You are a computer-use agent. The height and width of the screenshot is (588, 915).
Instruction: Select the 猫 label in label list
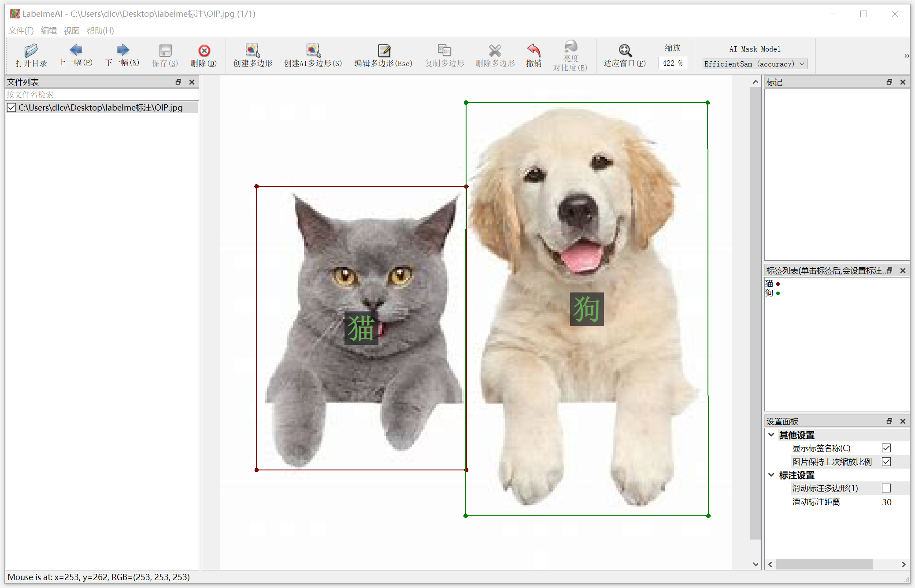(x=769, y=284)
